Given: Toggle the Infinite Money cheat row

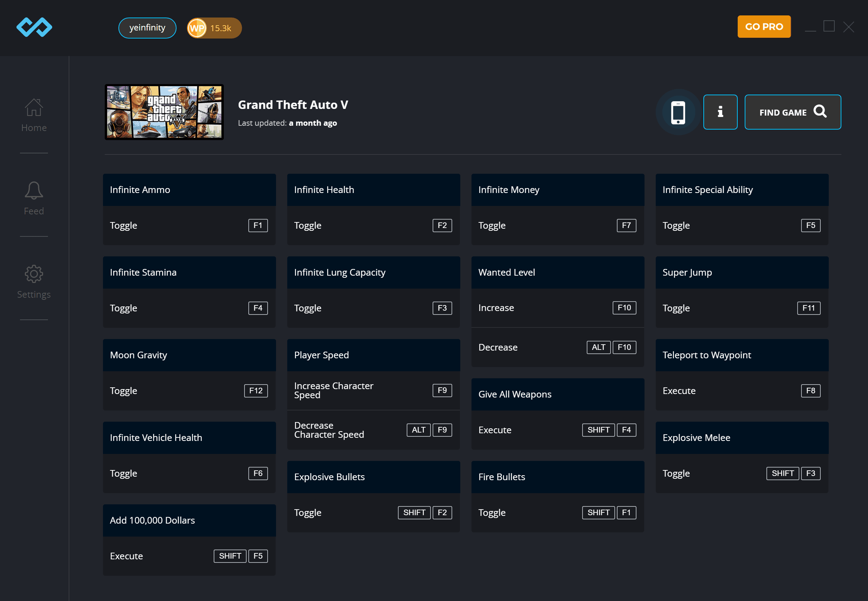Looking at the screenshot, I should pos(558,225).
